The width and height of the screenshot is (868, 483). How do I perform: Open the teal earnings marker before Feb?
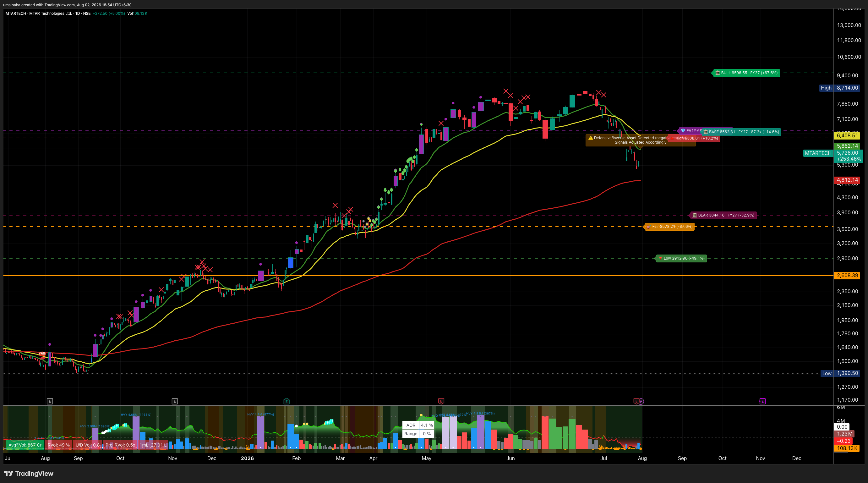click(287, 401)
